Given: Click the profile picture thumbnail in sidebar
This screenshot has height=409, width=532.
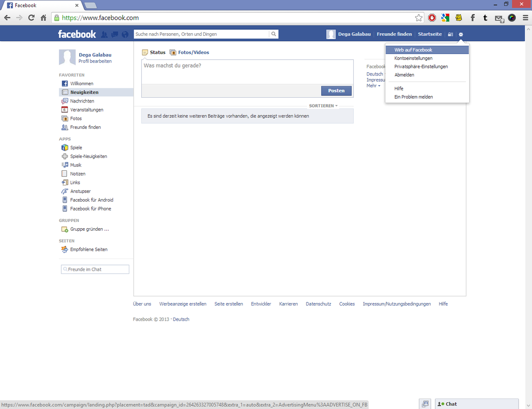Looking at the screenshot, I should coord(67,57).
